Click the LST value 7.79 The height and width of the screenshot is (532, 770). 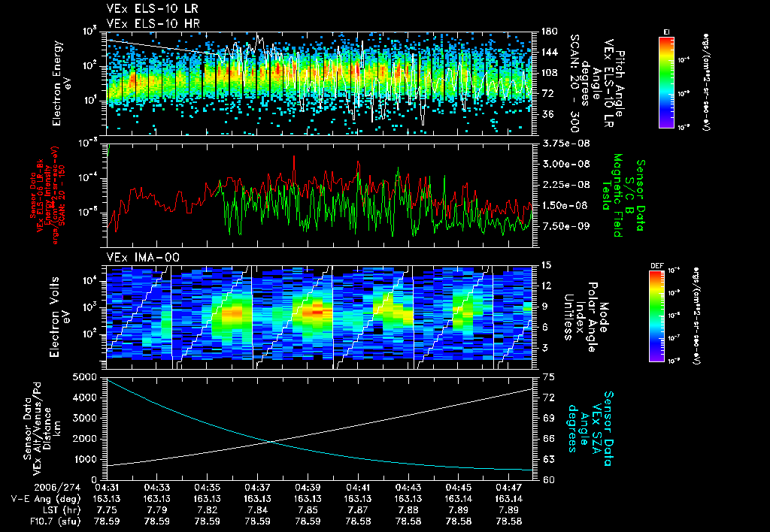[x=157, y=511]
